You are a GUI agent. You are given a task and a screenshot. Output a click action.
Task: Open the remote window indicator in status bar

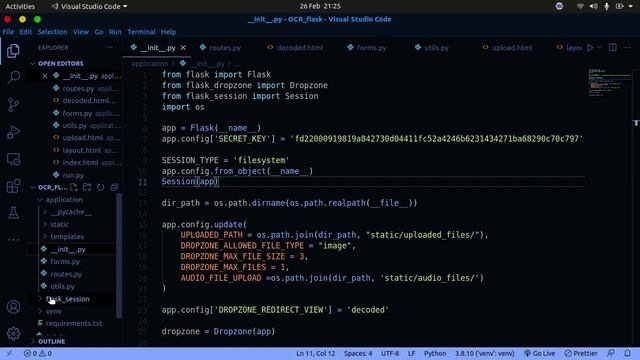point(9,353)
